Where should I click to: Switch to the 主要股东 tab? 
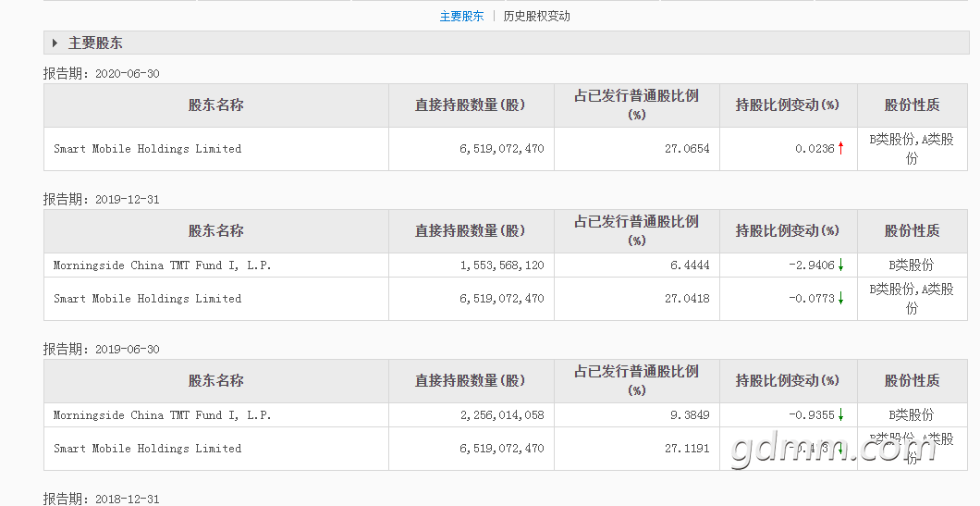461,17
